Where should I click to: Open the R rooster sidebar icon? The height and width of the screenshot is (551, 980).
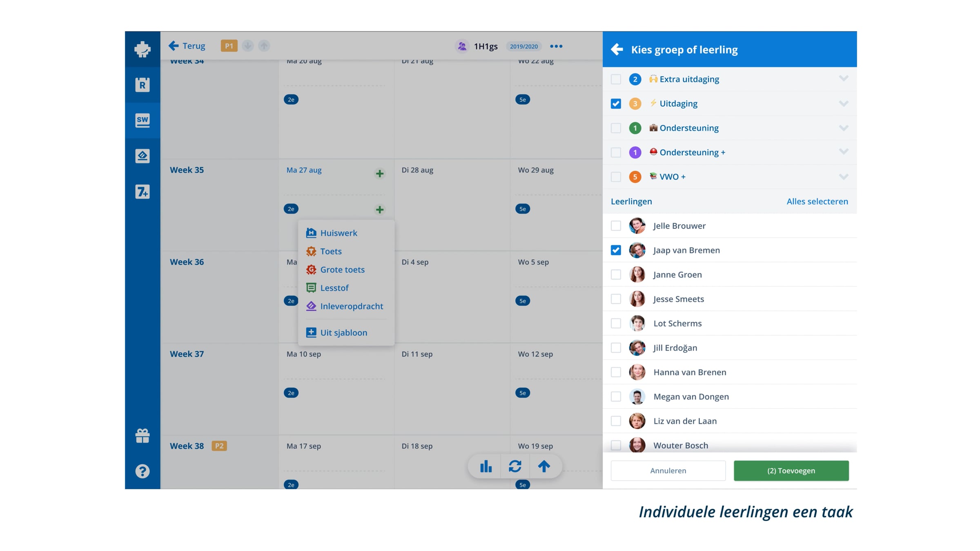point(143,84)
